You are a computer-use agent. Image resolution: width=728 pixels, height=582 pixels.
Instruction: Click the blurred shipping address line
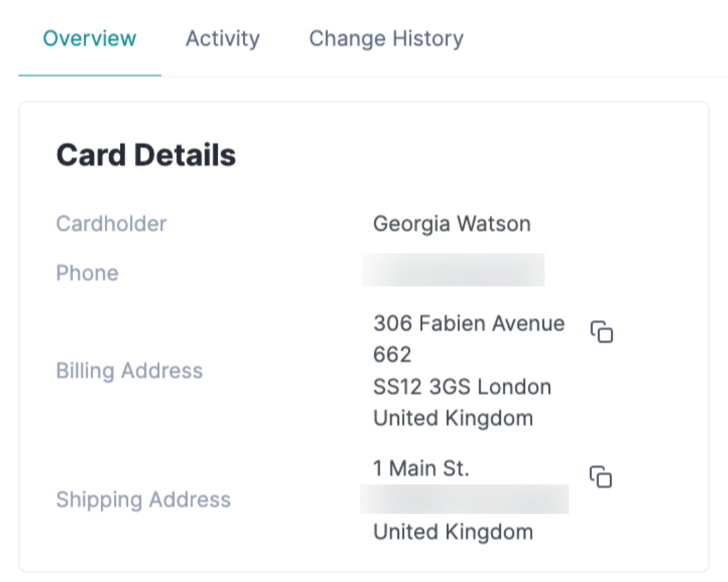tap(464, 499)
